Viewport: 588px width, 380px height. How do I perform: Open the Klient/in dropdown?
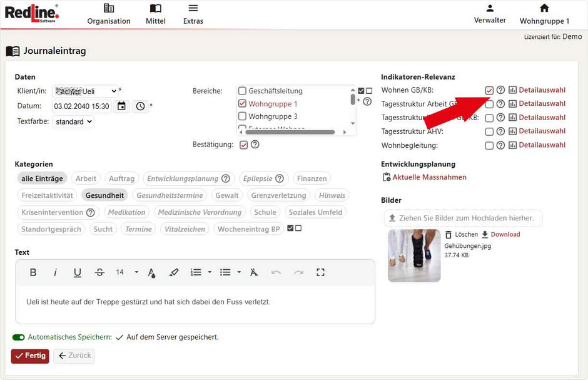[84, 91]
